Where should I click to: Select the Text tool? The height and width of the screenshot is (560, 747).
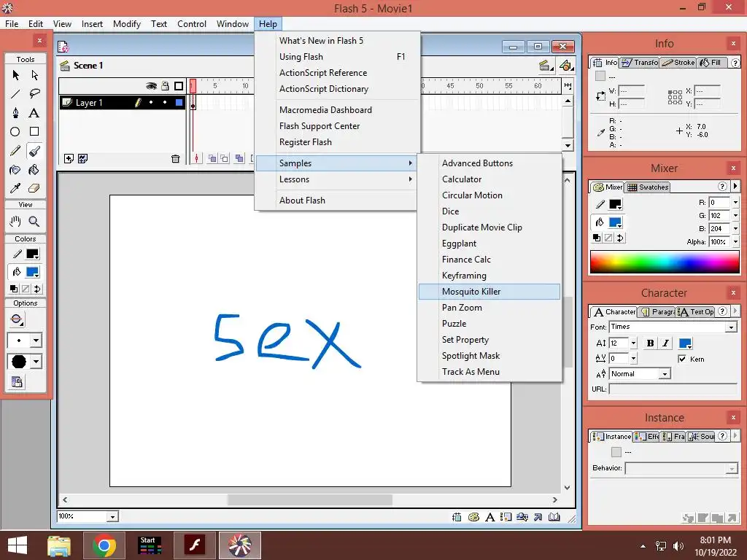pyautogui.click(x=34, y=113)
